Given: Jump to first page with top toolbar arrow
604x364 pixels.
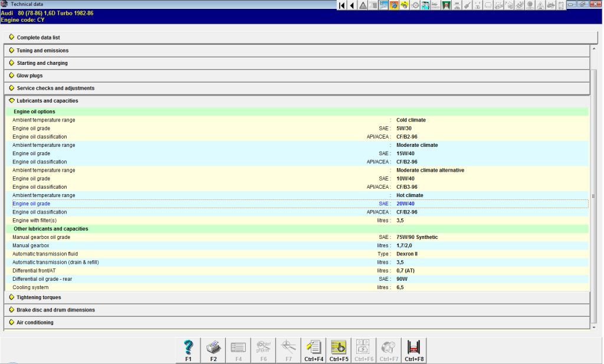Looking at the screenshot, I should click(x=342, y=5).
